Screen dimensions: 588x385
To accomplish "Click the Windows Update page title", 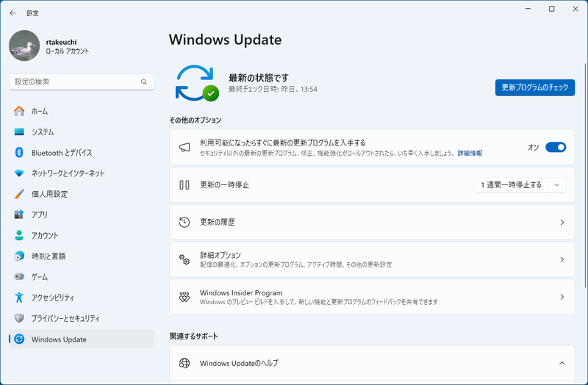I will 225,40.
